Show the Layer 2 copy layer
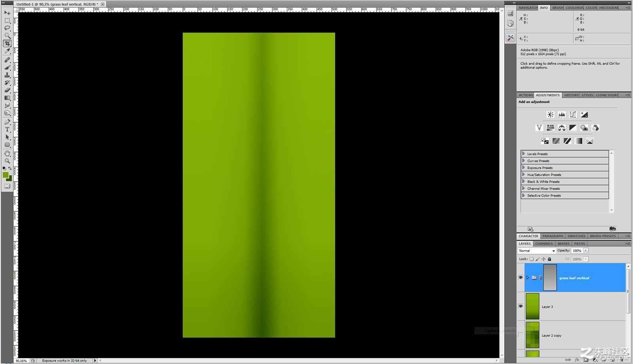The height and width of the screenshot is (364, 633). pyautogui.click(x=521, y=335)
